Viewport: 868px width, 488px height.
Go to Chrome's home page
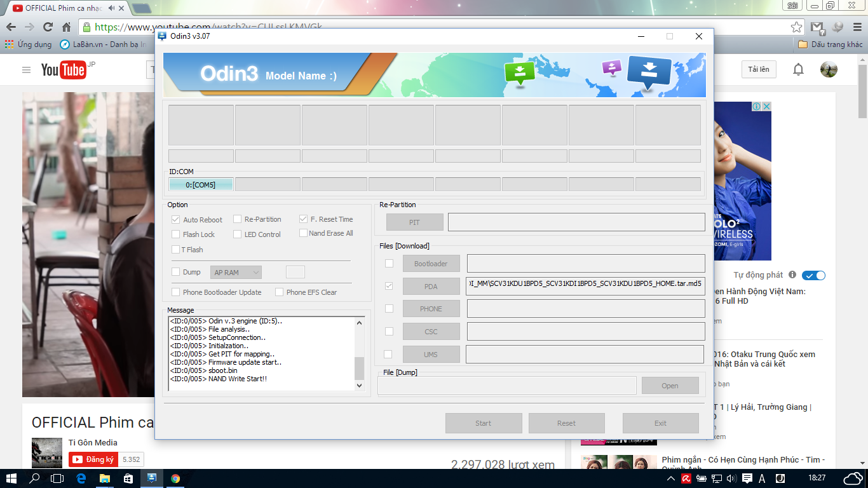coord(66,27)
